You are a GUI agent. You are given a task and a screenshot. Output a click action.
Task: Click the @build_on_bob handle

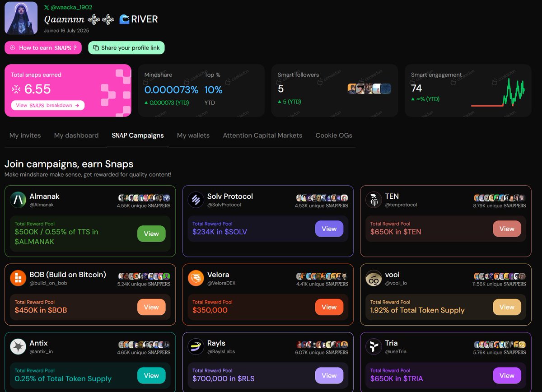pyautogui.click(x=48, y=283)
